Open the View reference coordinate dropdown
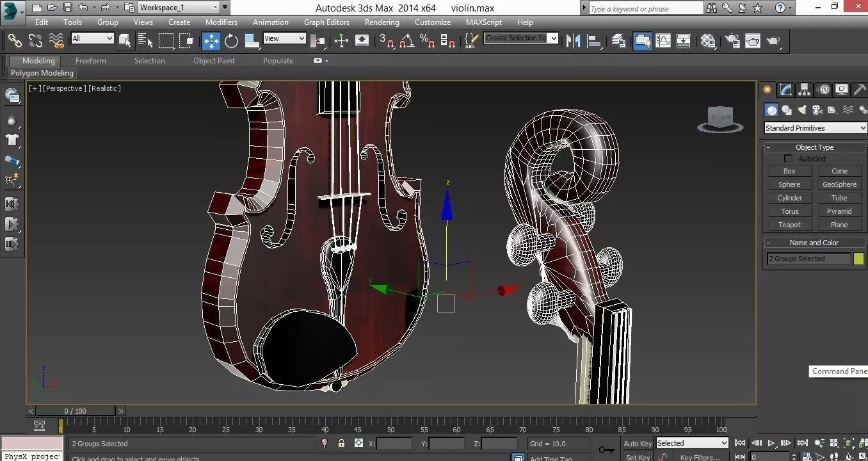The height and width of the screenshot is (461, 868). coord(284,38)
